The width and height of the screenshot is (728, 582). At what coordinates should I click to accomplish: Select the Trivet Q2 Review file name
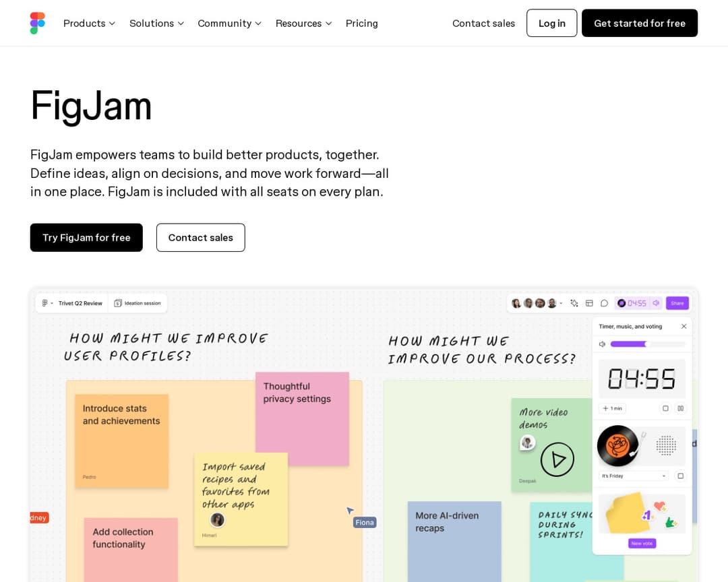[x=80, y=303]
